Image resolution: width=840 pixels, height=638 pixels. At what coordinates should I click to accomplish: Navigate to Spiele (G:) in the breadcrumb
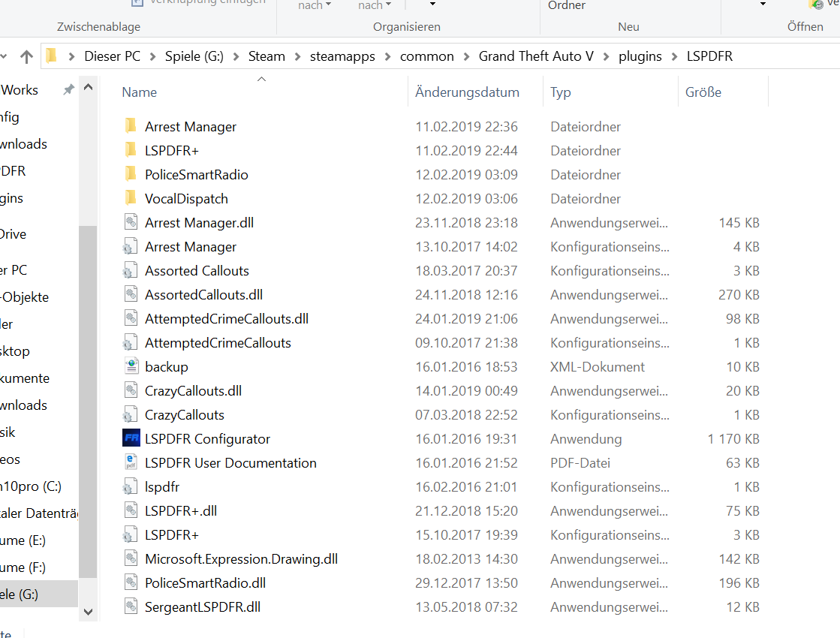[x=194, y=56]
